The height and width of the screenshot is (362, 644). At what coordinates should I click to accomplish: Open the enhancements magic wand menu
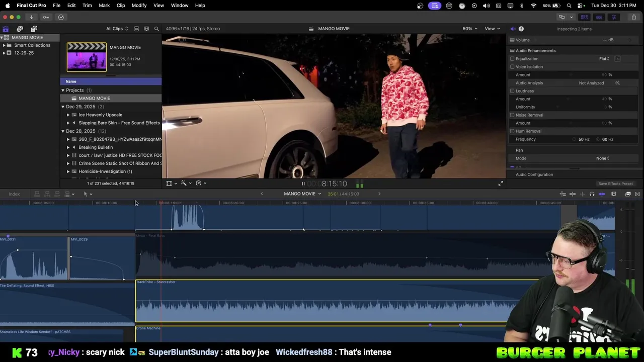pyautogui.click(x=186, y=184)
